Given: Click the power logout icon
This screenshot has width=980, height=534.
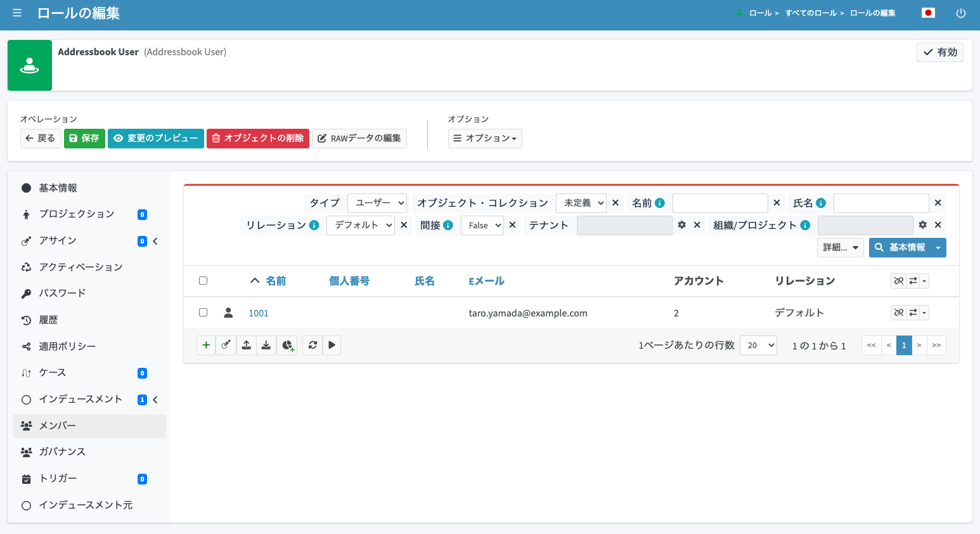Looking at the screenshot, I should point(961,13).
